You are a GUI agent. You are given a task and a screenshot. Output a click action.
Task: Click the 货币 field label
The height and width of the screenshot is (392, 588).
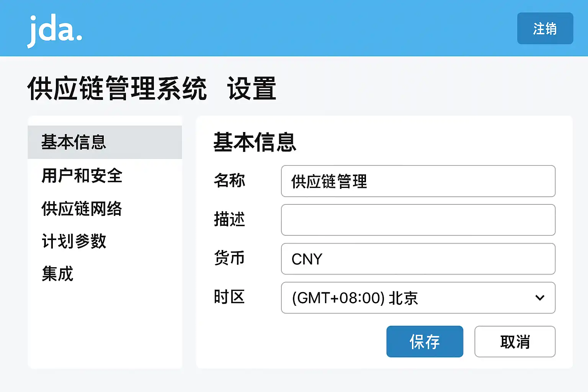coord(229,258)
